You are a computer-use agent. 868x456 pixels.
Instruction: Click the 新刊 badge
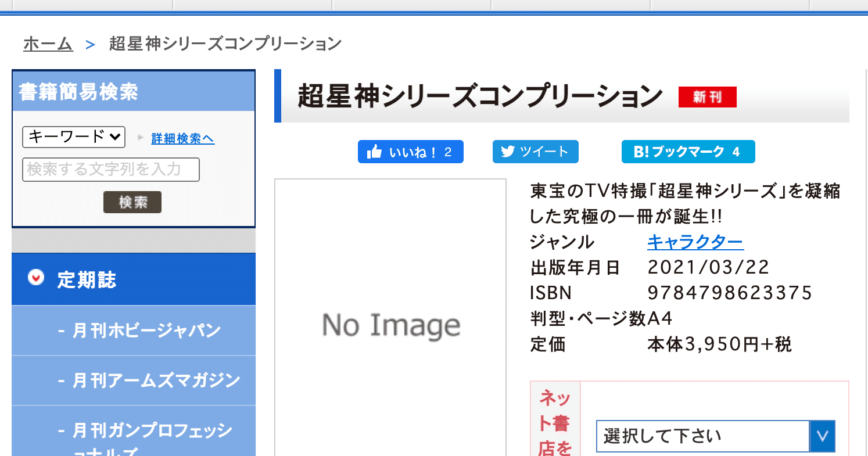(x=708, y=97)
